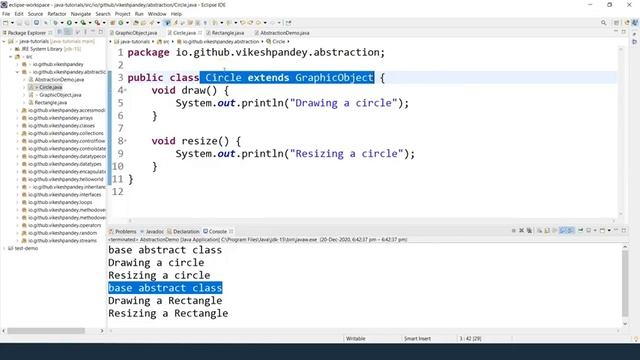
Task: Switch to the Java perspective icon
Action: click(635, 23)
